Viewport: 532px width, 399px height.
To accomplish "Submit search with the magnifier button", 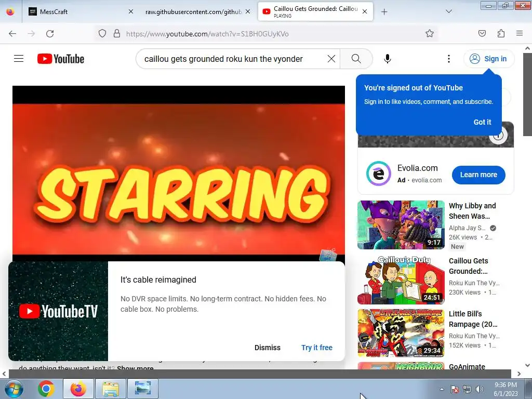I will tap(356, 59).
